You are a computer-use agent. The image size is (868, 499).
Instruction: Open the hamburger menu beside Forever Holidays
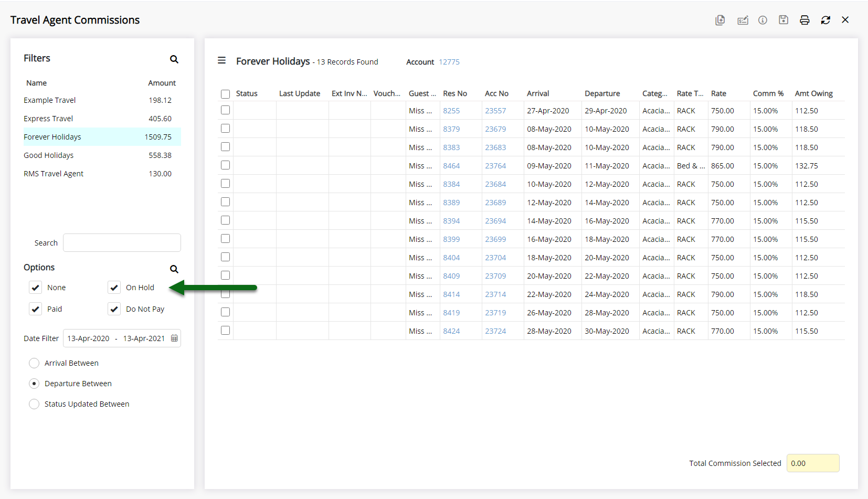coord(222,60)
